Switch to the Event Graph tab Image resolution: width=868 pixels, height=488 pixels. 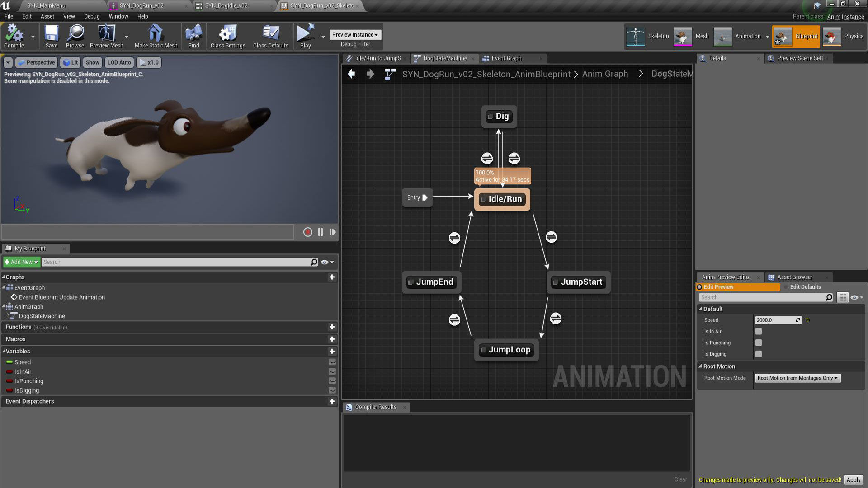click(x=506, y=58)
